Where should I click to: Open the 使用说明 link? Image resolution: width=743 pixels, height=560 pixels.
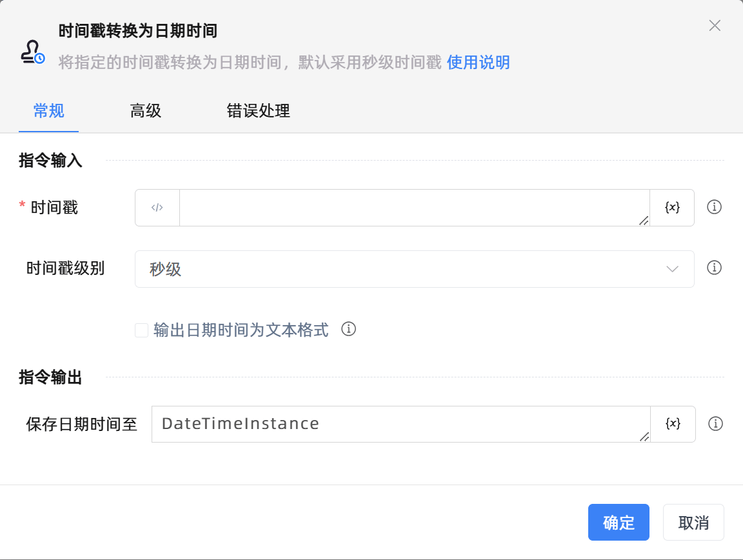pos(478,63)
